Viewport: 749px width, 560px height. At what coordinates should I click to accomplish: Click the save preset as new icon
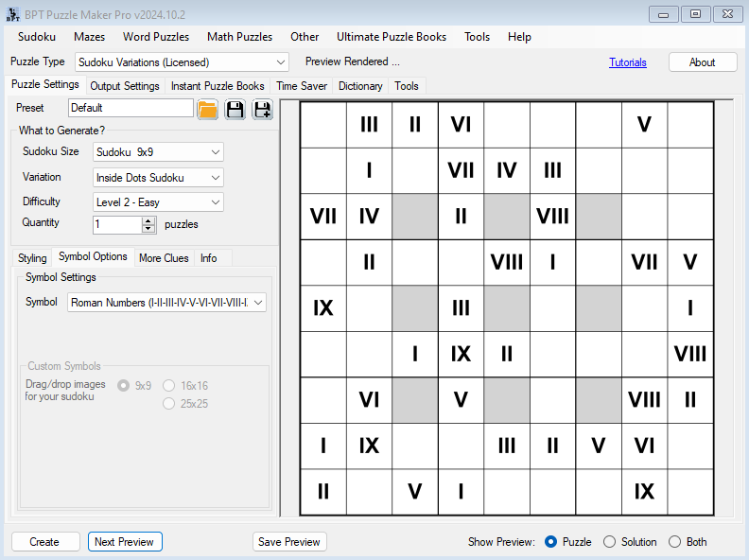tap(262, 109)
